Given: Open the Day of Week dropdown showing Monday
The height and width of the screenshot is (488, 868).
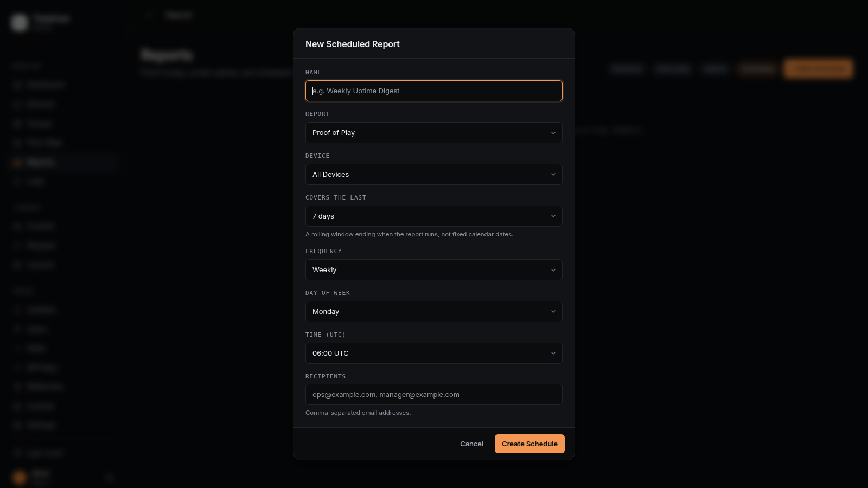Looking at the screenshot, I should tap(434, 312).
